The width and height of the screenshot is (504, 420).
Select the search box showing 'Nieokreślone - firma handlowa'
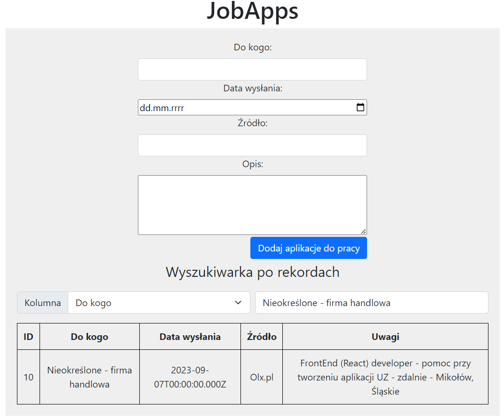point(371,302)
